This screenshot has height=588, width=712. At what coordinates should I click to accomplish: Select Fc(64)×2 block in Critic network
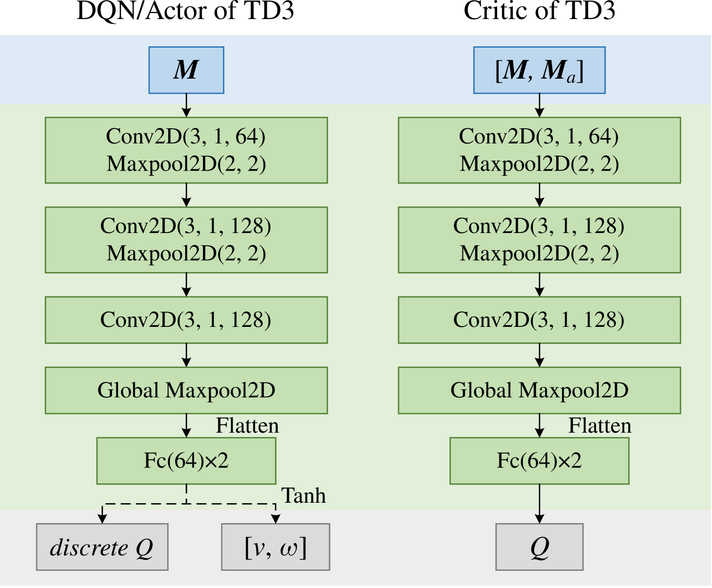[x=539, y=461]
